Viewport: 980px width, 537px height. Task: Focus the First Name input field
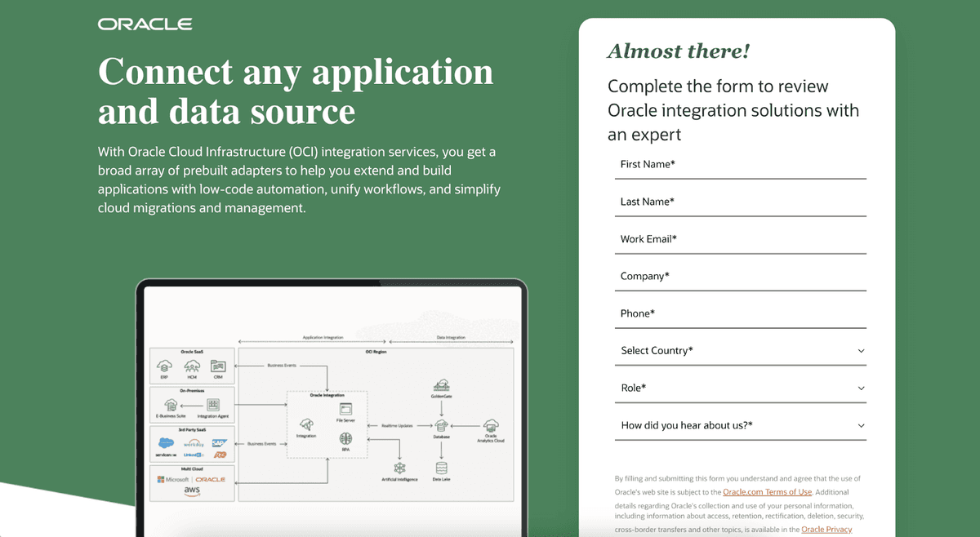(740, 165)
